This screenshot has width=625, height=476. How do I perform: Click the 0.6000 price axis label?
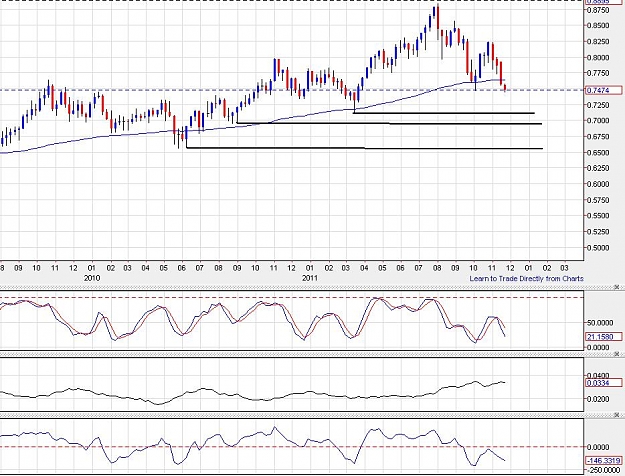coord(599,184)
